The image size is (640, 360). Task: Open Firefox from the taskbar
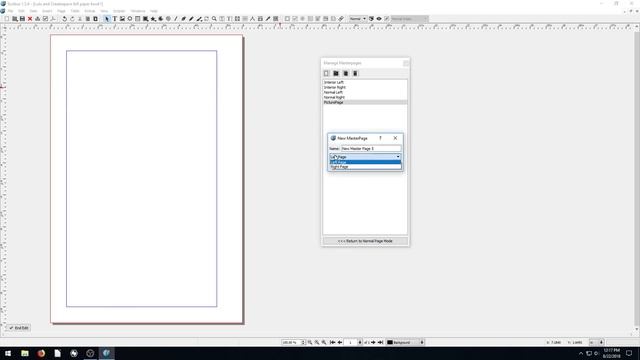click(x=41, y=353)
